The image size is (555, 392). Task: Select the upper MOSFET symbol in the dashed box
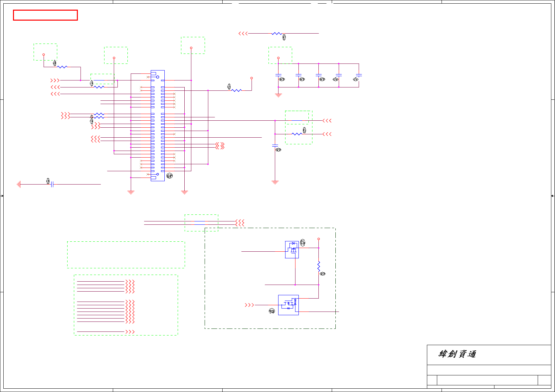pos(292,250)
